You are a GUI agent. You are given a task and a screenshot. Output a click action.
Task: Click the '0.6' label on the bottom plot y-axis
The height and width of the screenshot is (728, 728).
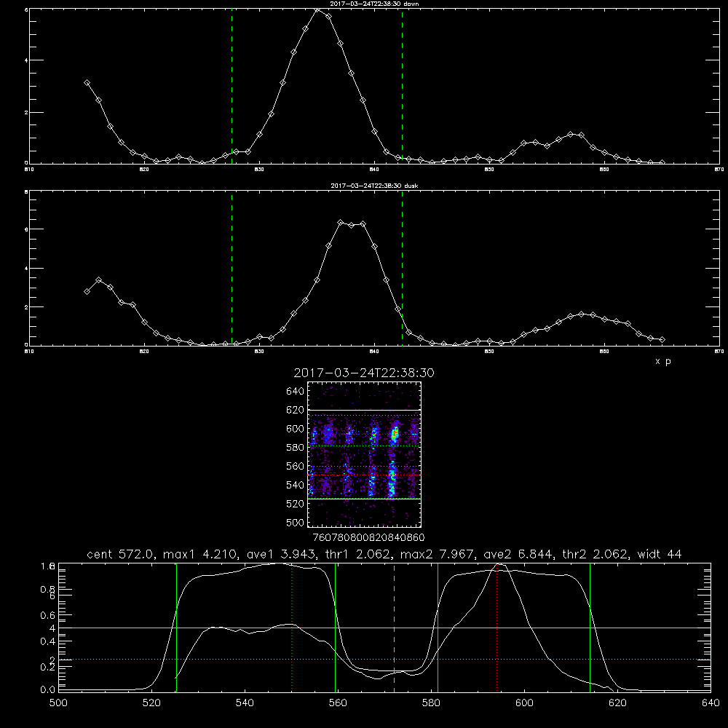click(48, 615)
